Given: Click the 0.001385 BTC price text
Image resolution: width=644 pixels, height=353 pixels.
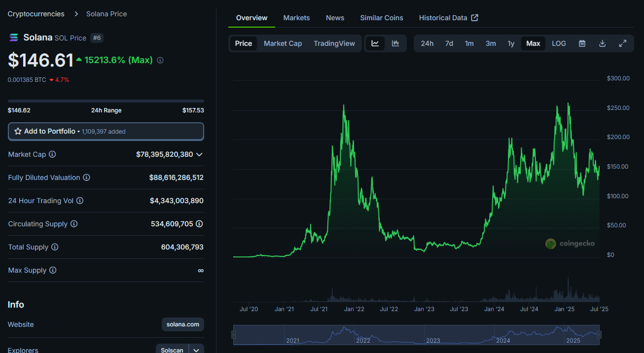Looking at the screenshot, I should [x=27, y=79].
